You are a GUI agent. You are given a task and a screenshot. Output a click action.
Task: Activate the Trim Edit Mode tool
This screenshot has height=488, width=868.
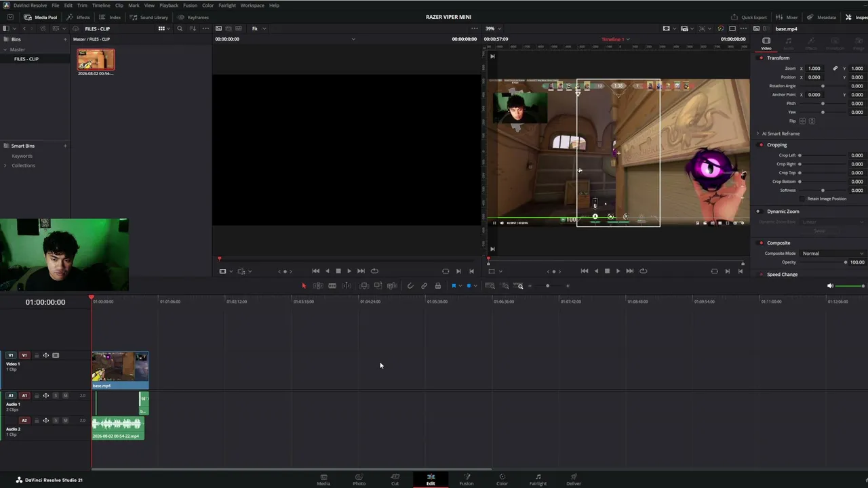coord(318,286)
